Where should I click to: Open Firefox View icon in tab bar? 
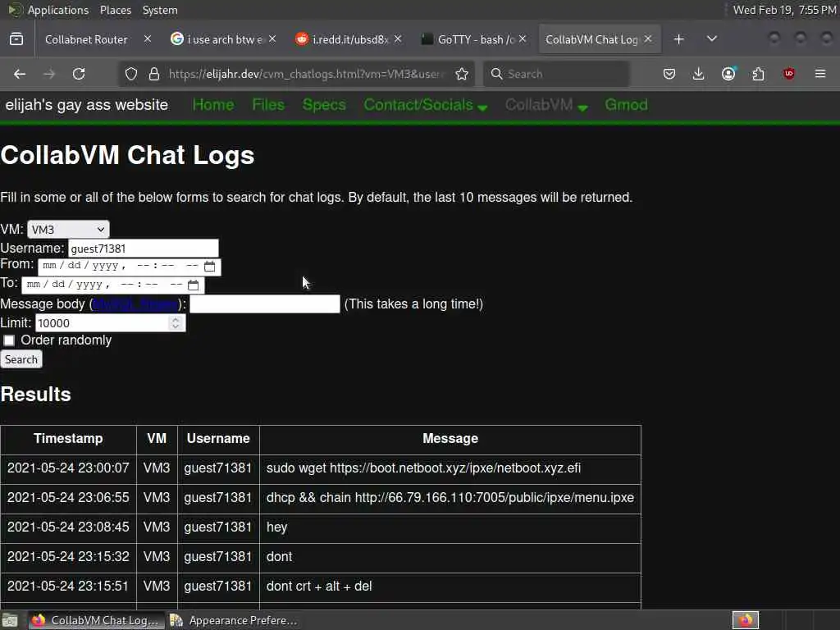click(x=16, y=39)
